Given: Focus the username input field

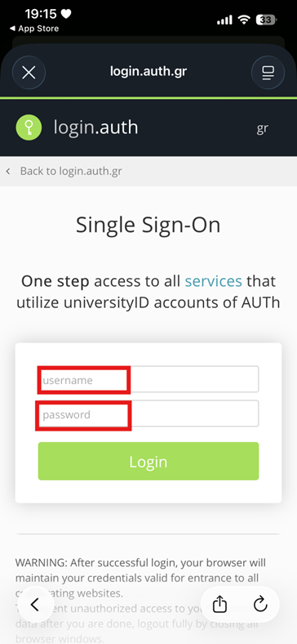Looking at the screenshot, I should 148,379.
